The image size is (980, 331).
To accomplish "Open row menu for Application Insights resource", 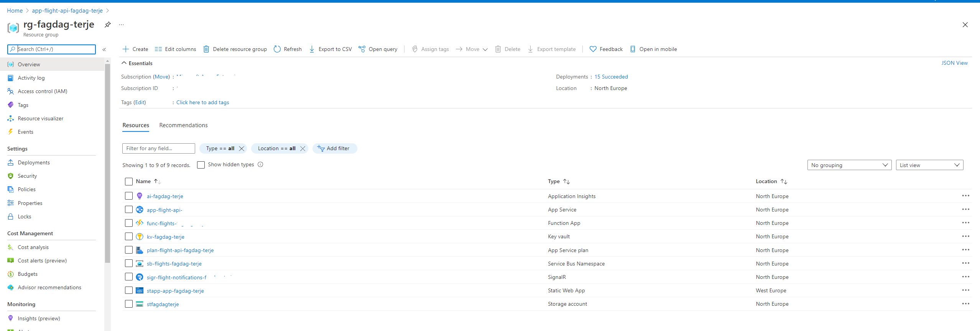I will point(965,196).
